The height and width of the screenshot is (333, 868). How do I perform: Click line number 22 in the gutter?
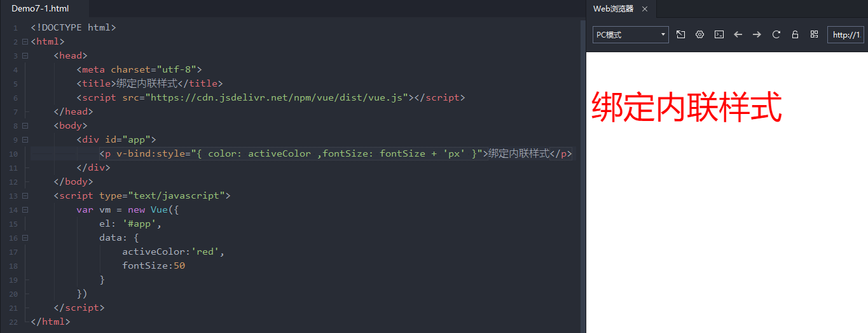tap(13, 322)
